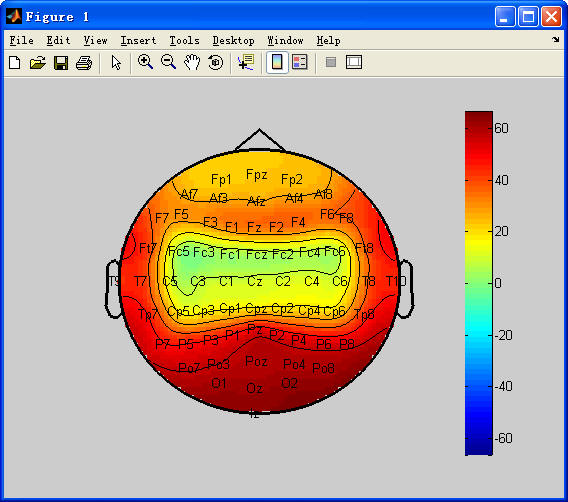Screen dimensions: 568x502
Task: Activate the Zoom In magnifier tool
Action: (145, 62)
